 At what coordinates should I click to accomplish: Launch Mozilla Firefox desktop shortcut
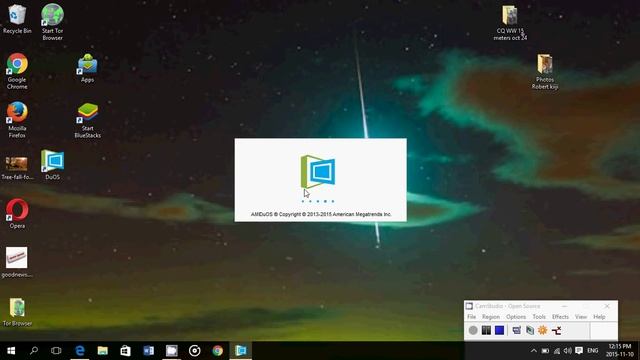[x=17, y=120]
